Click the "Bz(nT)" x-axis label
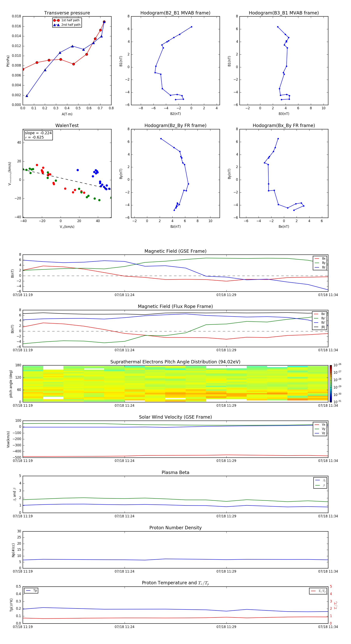The width and height of the screenshot is (351, 644). click(175, 227)
